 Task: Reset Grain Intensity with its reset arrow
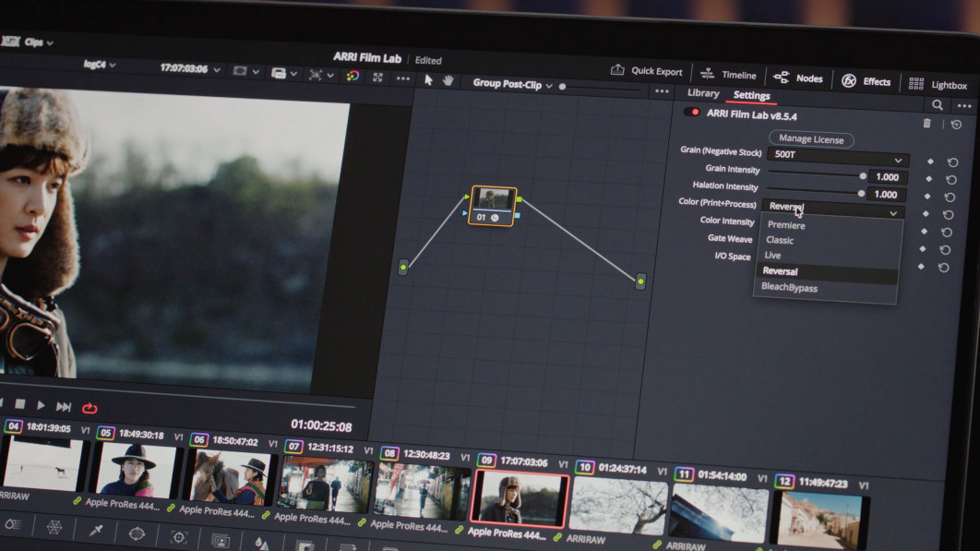pyautogui.click(x=951, y=180)
